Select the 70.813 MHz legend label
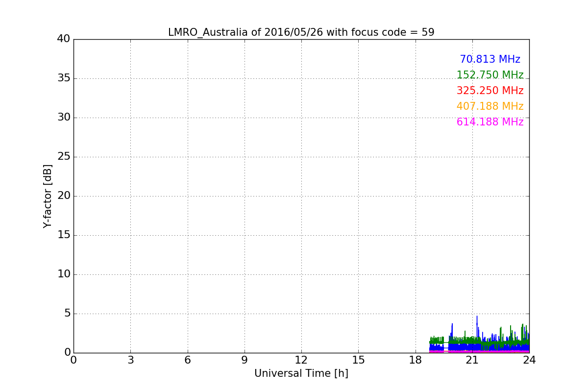This screenshot has width=588, height=392. tap(490, 59)
